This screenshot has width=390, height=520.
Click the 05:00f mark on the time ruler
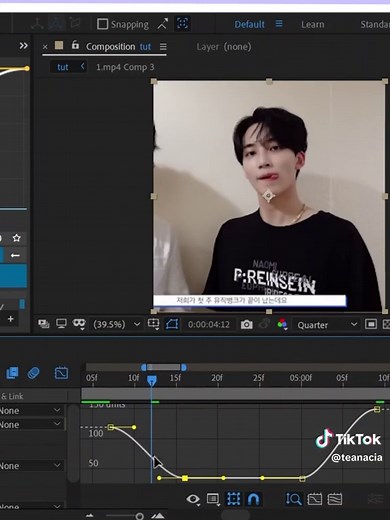(301, 378)
